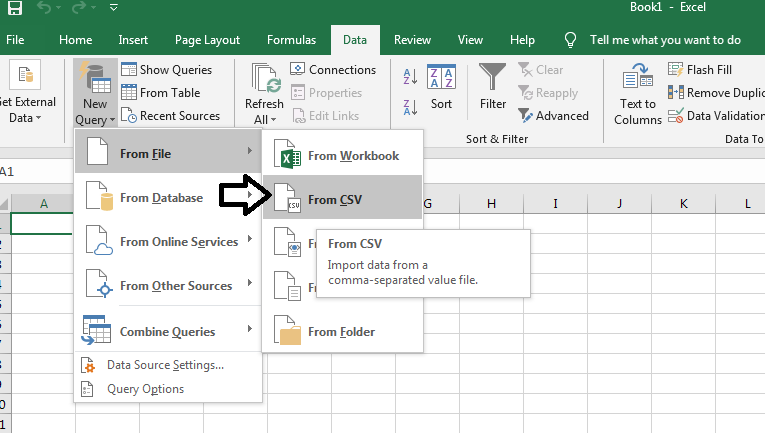765x433 pixels.
Task: Open Connections
Action: click(x=333, y=70)
